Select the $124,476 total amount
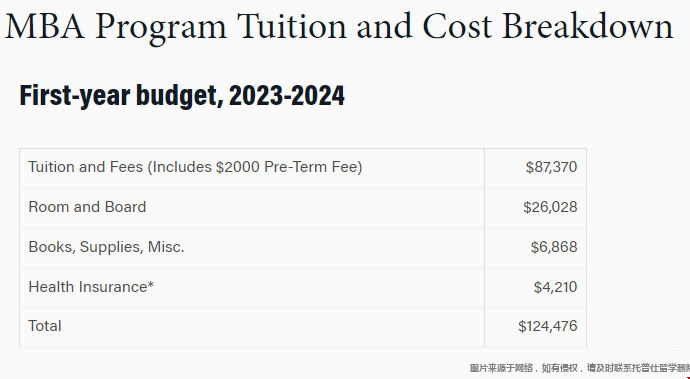 pos(547,326)
